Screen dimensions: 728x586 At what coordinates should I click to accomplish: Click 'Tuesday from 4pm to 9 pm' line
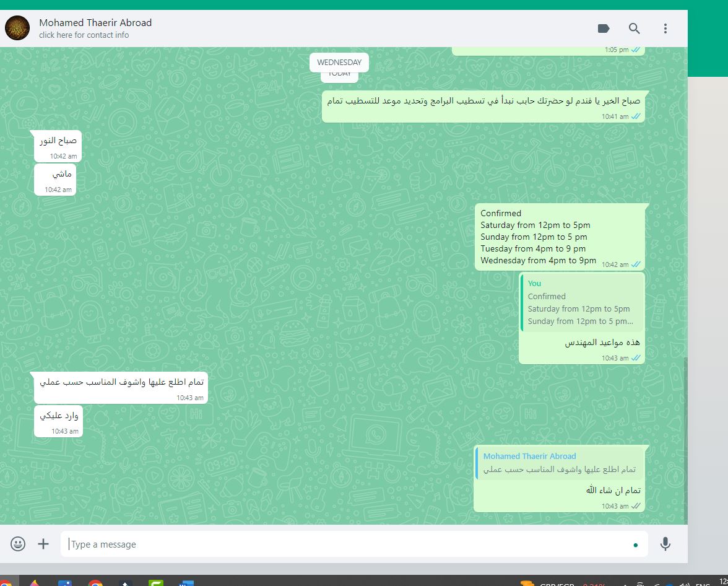pos(532,248)
